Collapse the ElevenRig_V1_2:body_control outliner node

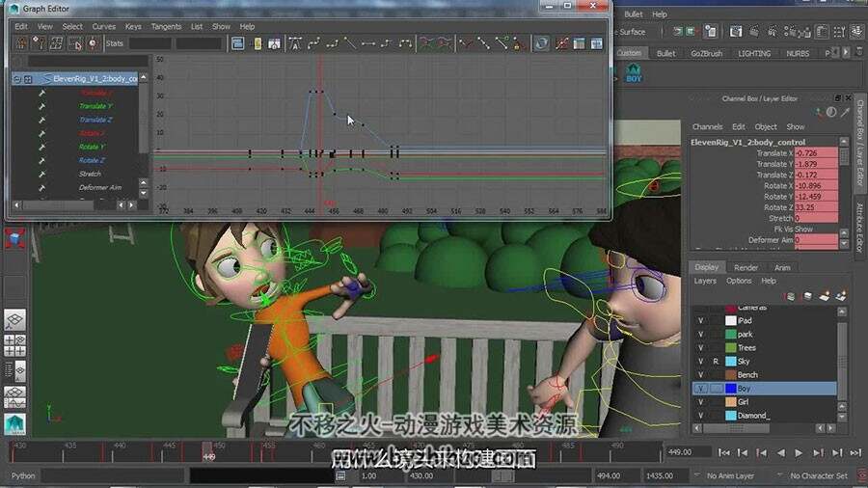17,79
